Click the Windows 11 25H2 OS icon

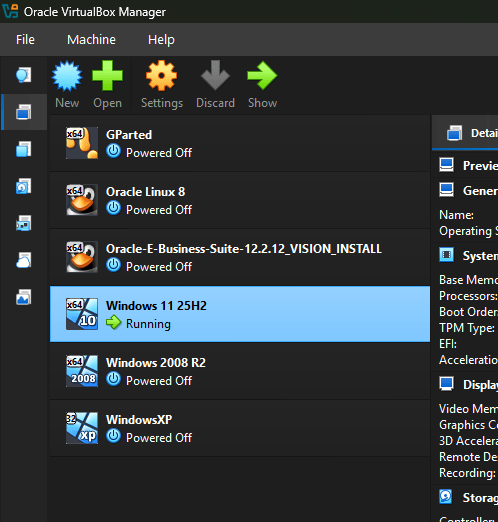[82, 314]
